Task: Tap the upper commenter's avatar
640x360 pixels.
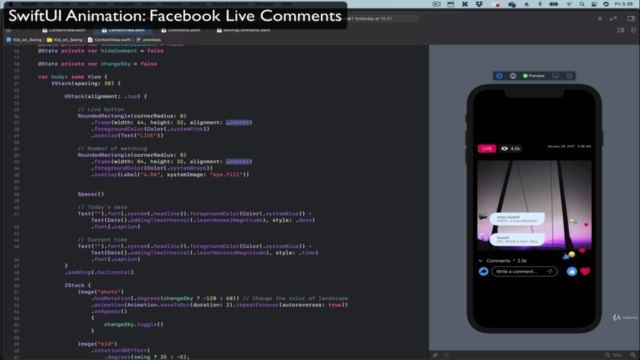Action: click(483, 217)
